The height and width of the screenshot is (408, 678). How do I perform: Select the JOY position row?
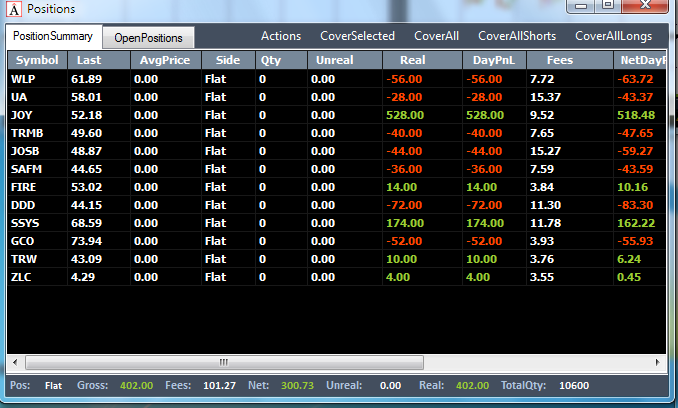[x=336, y=115]
